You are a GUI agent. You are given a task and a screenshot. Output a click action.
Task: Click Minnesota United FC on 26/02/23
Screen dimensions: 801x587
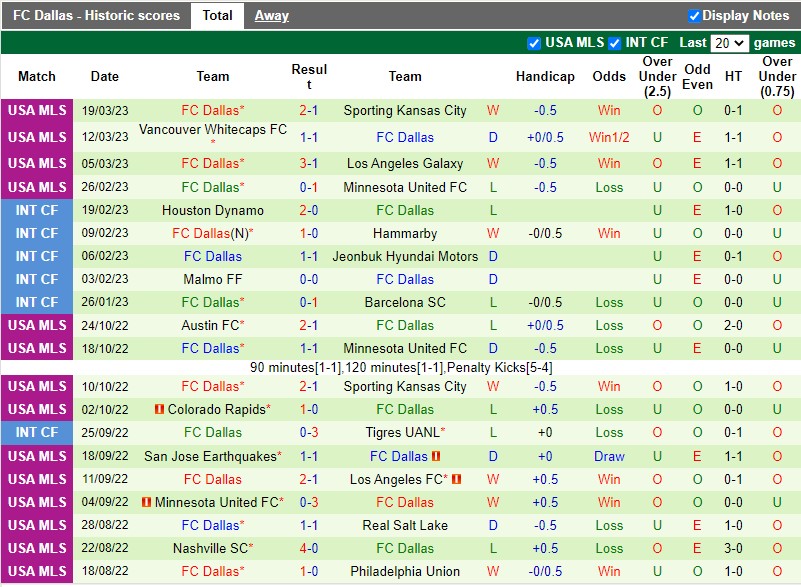(405, 187)
